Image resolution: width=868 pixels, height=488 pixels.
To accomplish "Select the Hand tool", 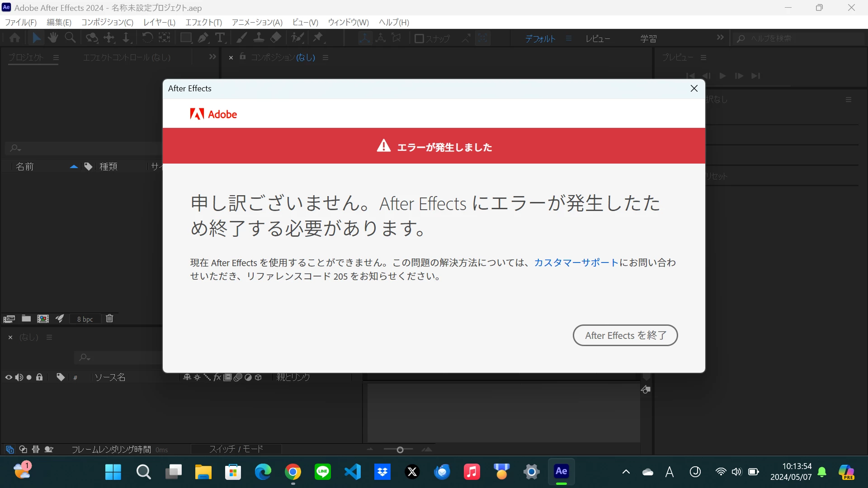I will pos(53,38).
